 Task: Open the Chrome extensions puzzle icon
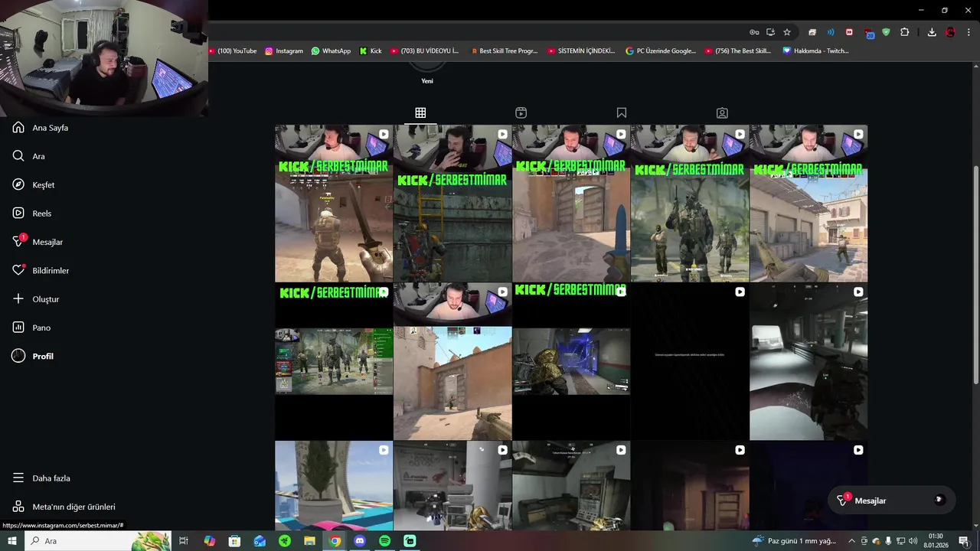tap(905, 32)
